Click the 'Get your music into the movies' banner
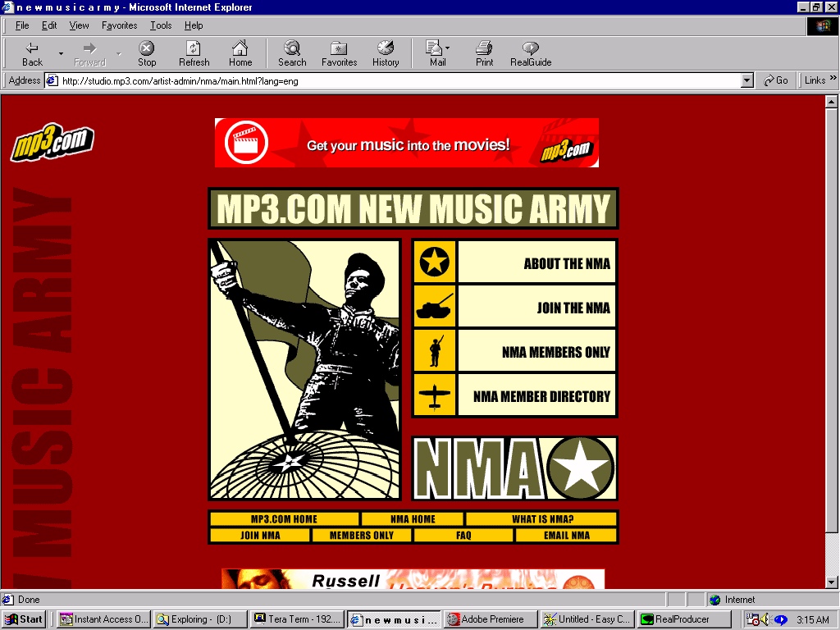Screen dimensions: 840x630 tap(407, 143)
